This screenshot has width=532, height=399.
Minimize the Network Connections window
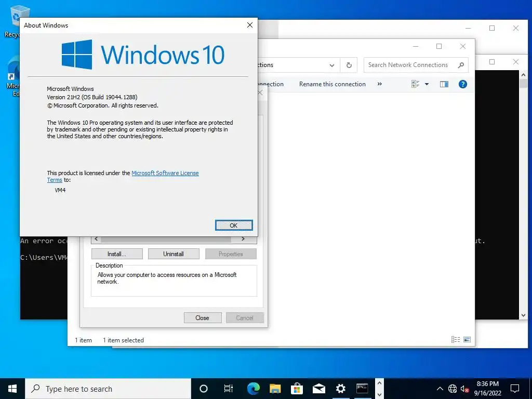(416, 46)
